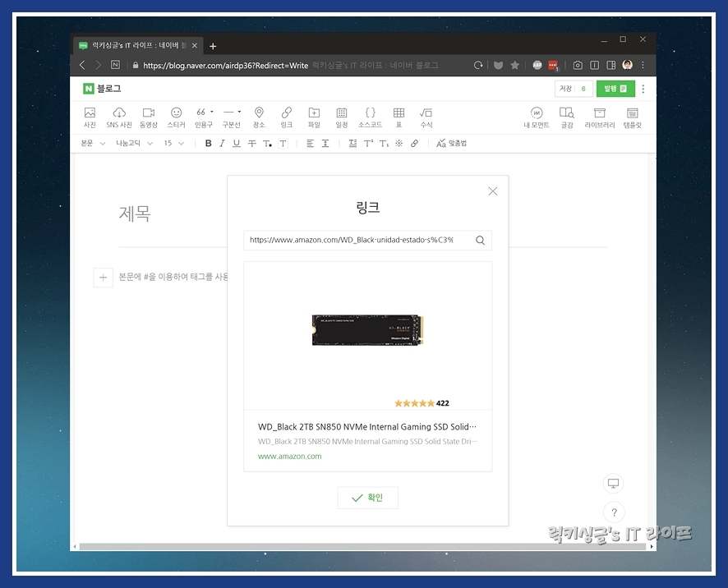Toggle superscript formatting
The height and width of the screenshot is (588, 728).
368,144
